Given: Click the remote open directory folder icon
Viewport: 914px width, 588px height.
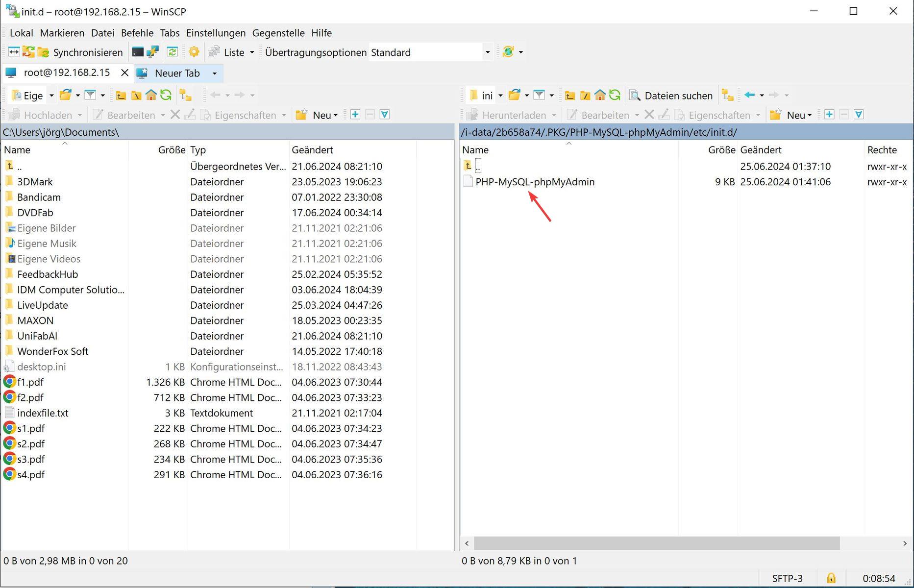Looking at the screenshot, I should point(514,95).
